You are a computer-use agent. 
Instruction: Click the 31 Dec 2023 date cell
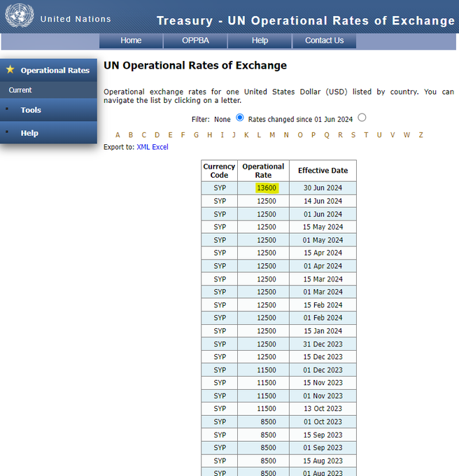(x=323, y=344)
